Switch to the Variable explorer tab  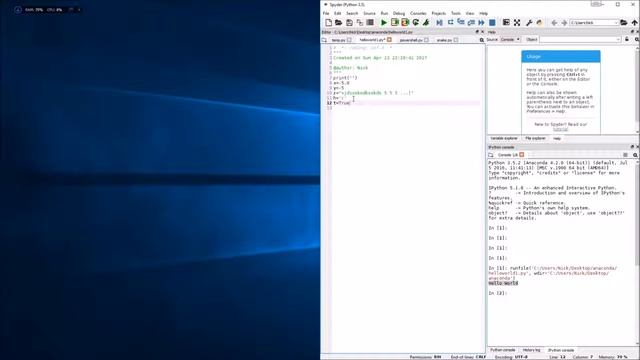(x=504, y=138)
